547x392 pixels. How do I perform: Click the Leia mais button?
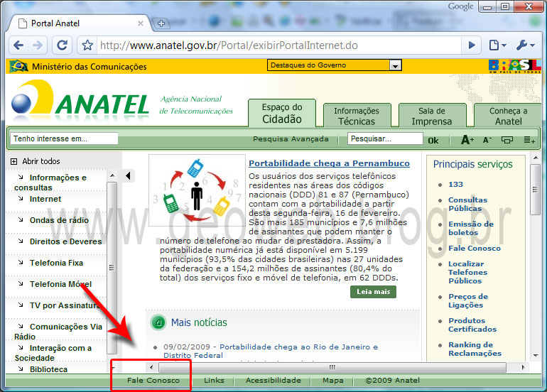tap(373, 292)
